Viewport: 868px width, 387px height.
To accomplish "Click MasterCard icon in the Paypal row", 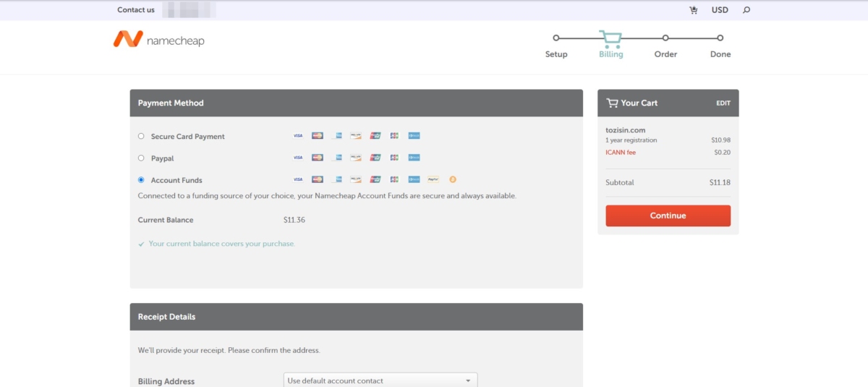I will click(318, 157).
